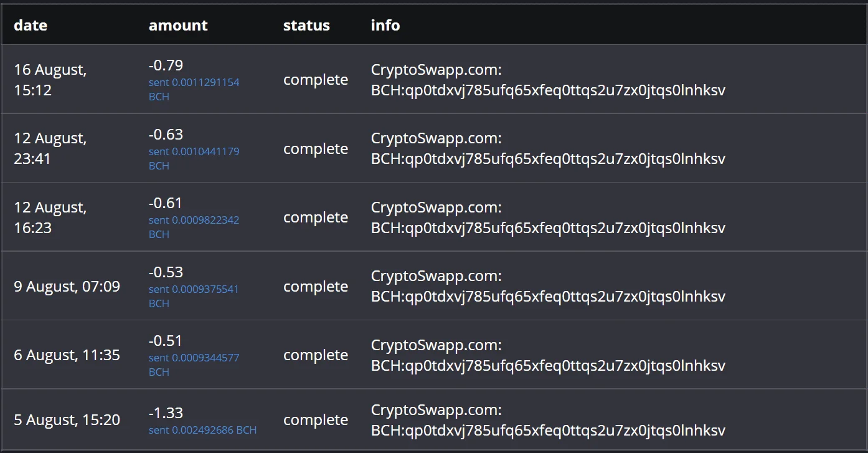
Task: Click the complete status for 5 August
Action: point(316,420)
